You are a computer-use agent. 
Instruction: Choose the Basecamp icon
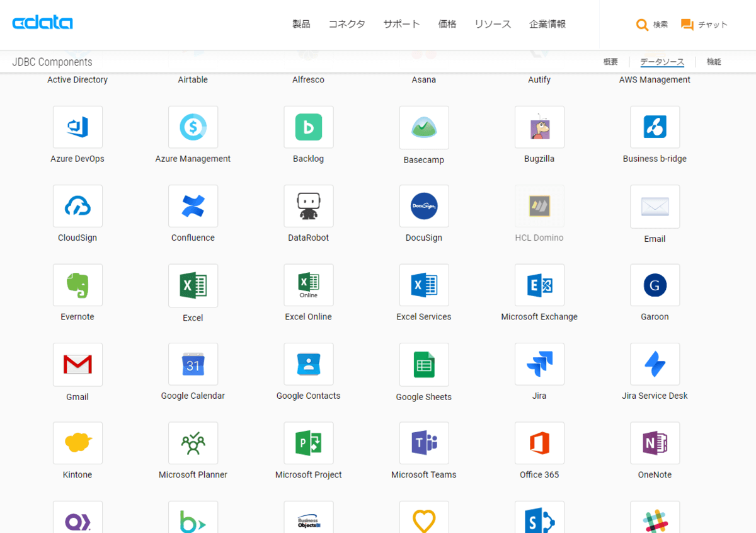click(424, 127)
